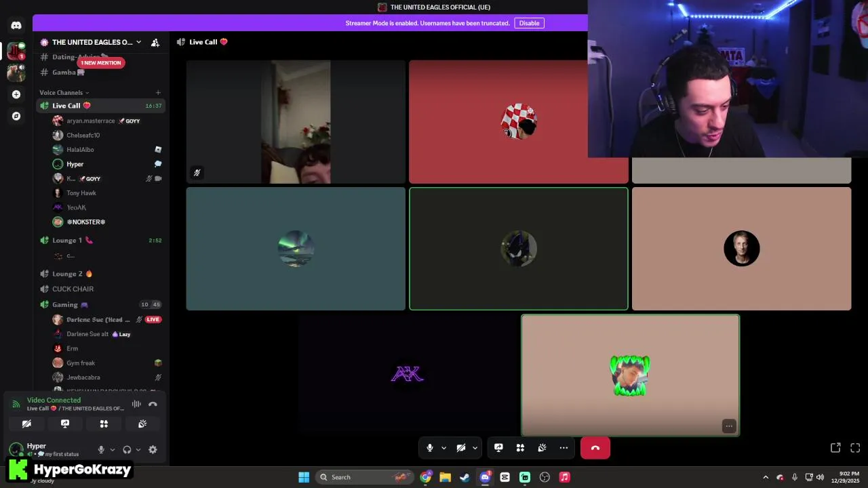This screenshot has width=868, height=488.
Task: Mute the mic in call control bar
Action: 429,448
